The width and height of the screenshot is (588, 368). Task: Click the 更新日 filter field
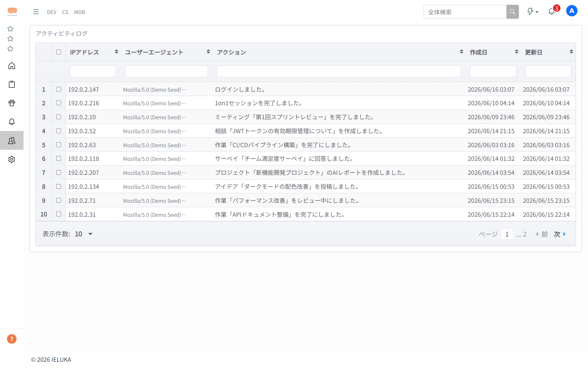tap(548, 71)
